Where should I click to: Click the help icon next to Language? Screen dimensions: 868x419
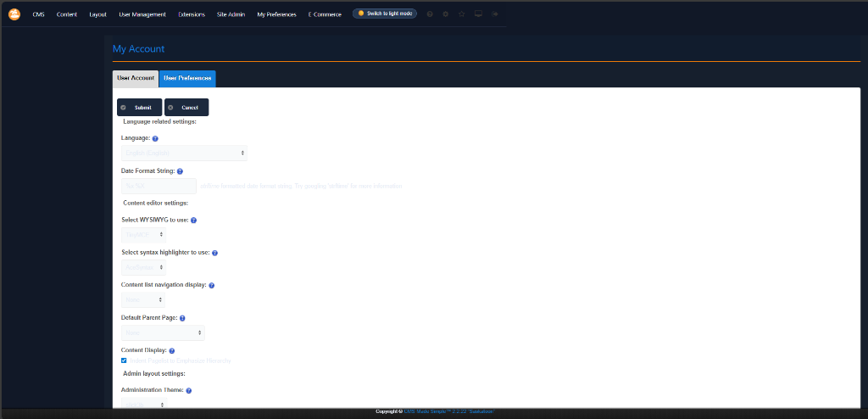[x=155, y=138]
